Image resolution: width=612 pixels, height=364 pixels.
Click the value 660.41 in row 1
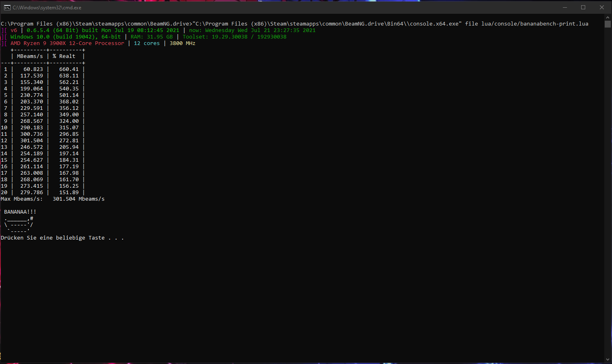[69, 69]
